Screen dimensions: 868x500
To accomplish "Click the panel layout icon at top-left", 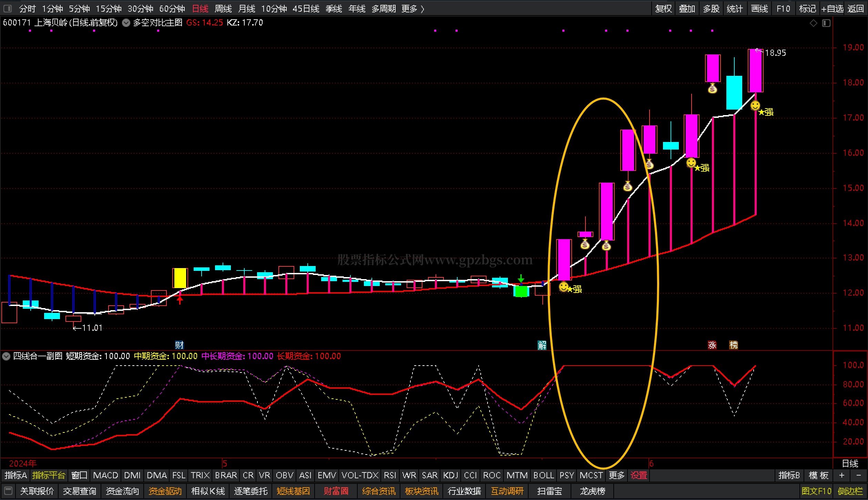I will tap(8, 8).
